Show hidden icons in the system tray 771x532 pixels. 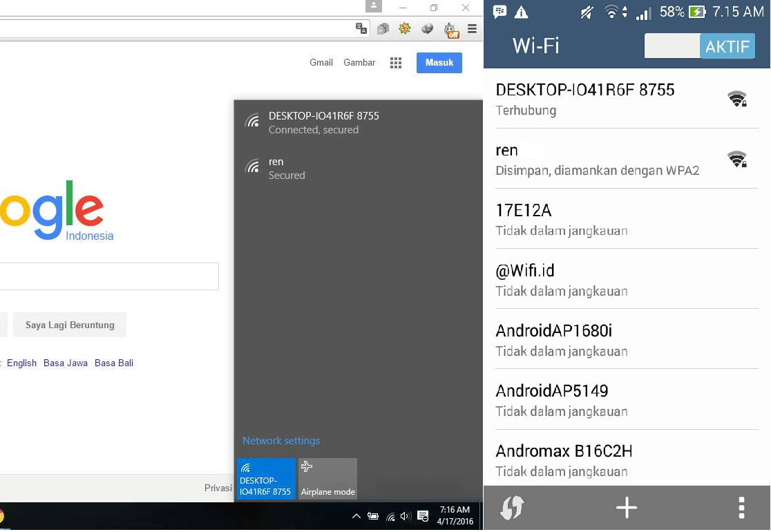pos(356,516)
